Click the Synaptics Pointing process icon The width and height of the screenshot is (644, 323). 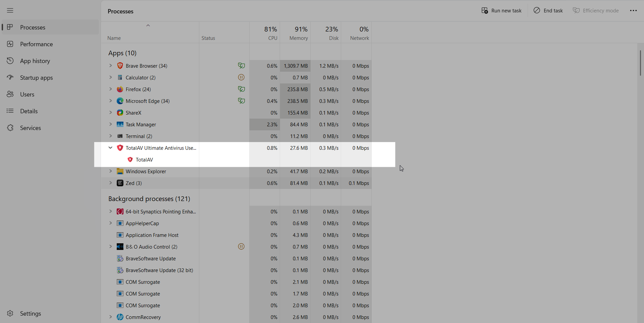coord(120,211)
